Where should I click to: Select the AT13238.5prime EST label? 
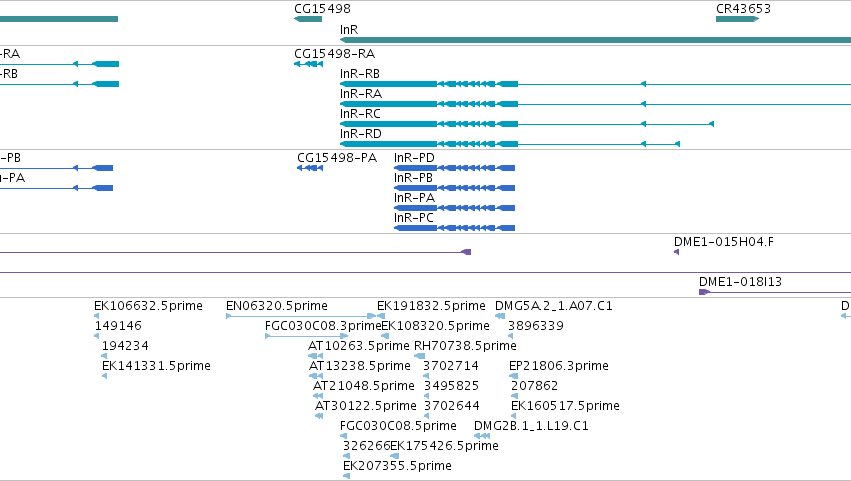360,366
